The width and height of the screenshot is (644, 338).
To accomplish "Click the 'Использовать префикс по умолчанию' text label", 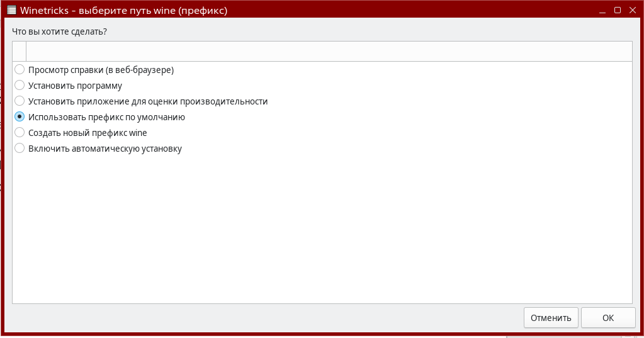I will [106, 117].
